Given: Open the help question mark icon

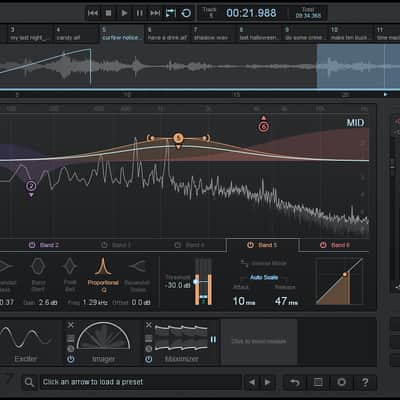Looking at the screenshot, I should pyautogui.click(x=365, y=382).
